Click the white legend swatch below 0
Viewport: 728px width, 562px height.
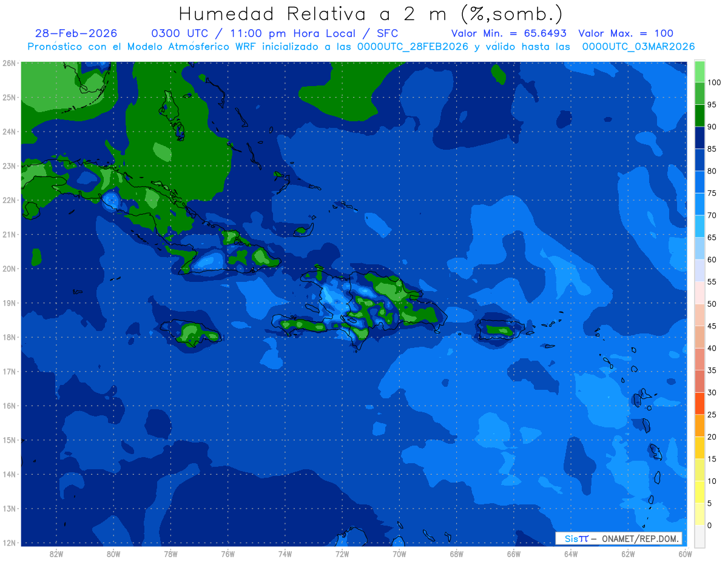pyautogui.click(x=699, y=536)
